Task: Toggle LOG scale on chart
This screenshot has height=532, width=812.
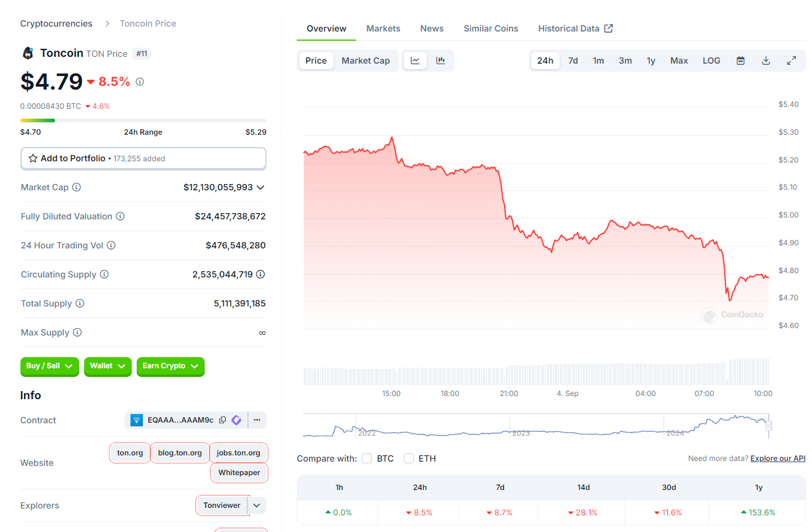Action: 711,61
